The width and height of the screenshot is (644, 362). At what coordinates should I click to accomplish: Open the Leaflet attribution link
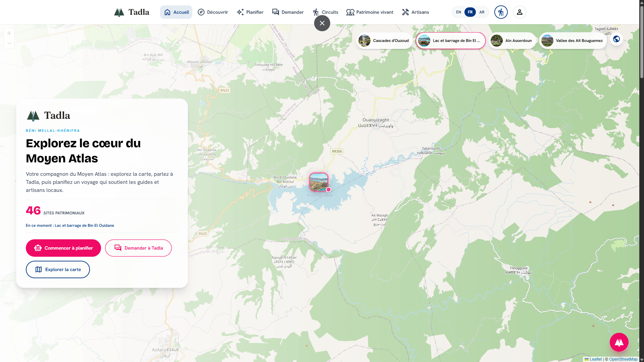click(593, 359)
